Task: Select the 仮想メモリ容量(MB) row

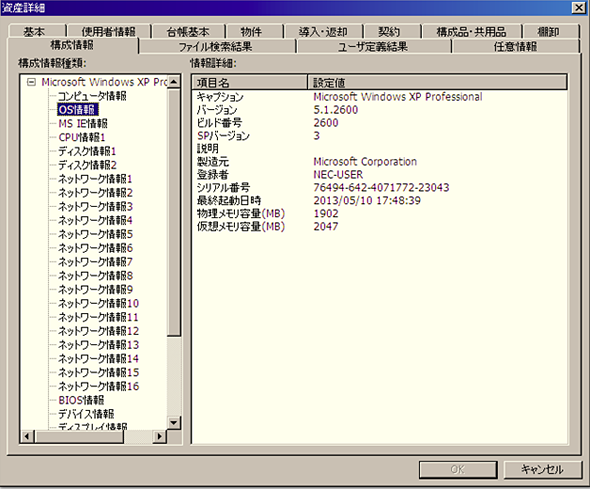Action: (x=380, y=226)
